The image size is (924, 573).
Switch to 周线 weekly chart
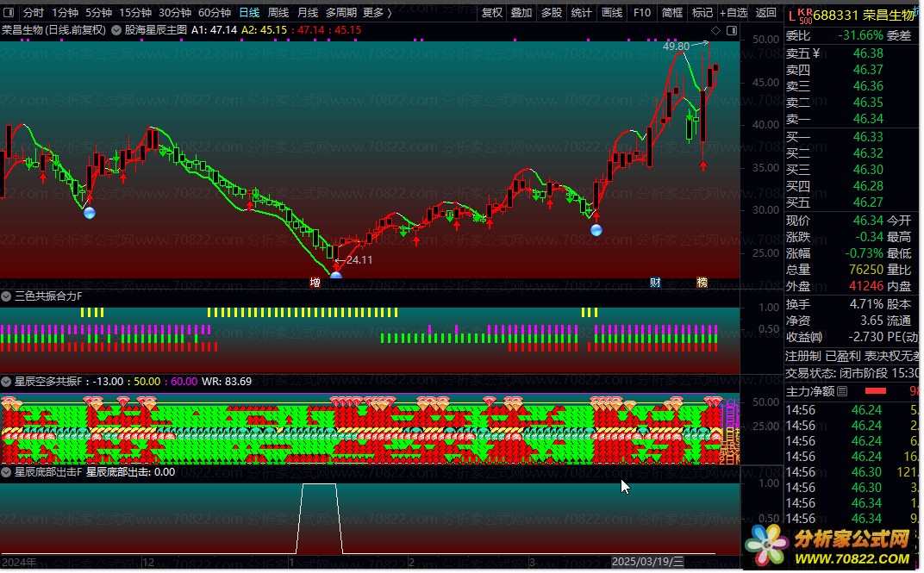point(278,12)
